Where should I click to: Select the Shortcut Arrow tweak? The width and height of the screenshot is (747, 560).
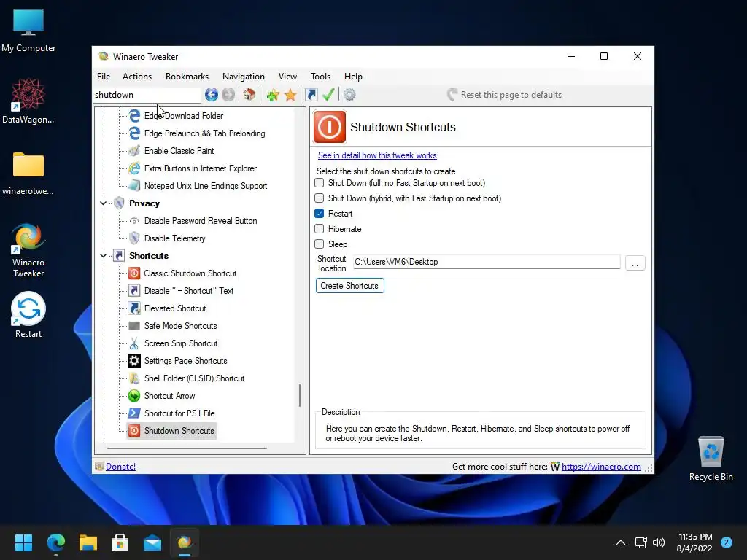click(169, 396)
